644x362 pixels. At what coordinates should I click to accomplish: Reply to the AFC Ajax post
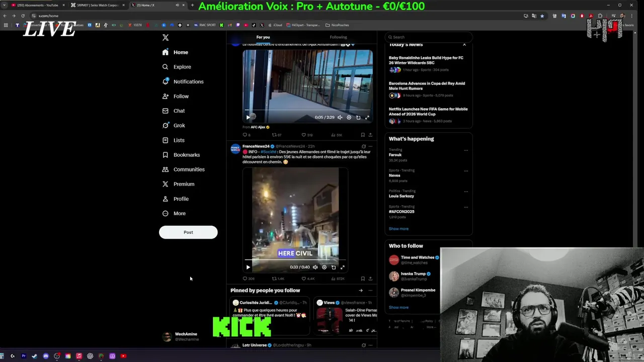[246, 135]
